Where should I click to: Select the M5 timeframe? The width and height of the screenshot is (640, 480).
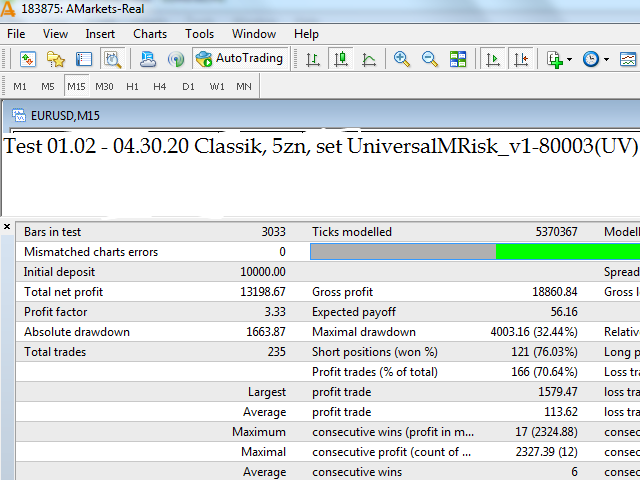(x=48, y=87)
